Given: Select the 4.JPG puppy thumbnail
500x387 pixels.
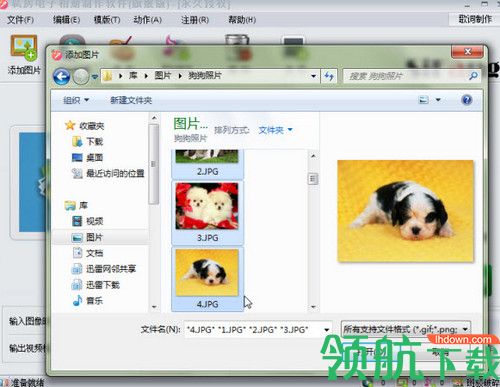Looking at the screenshot, I should [x=207, y=279].
